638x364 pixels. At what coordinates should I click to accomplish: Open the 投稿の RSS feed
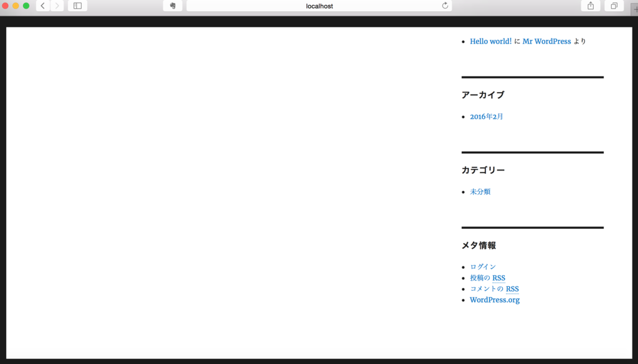(487, 278)
